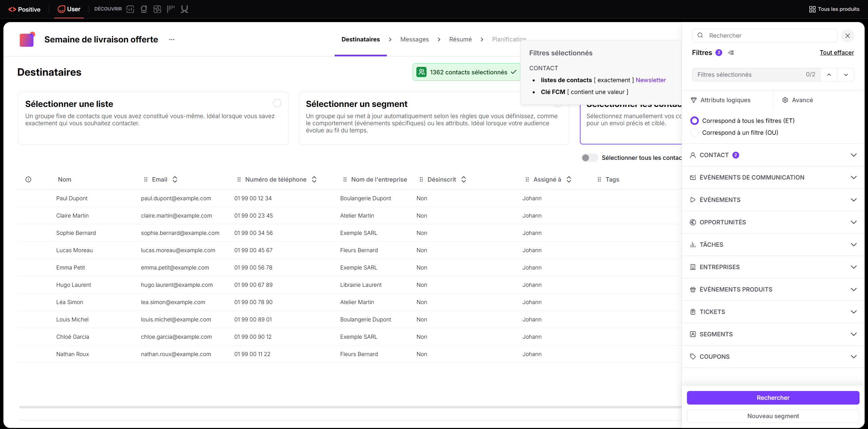Click the next filter down arrow

[x=846, y=75]
